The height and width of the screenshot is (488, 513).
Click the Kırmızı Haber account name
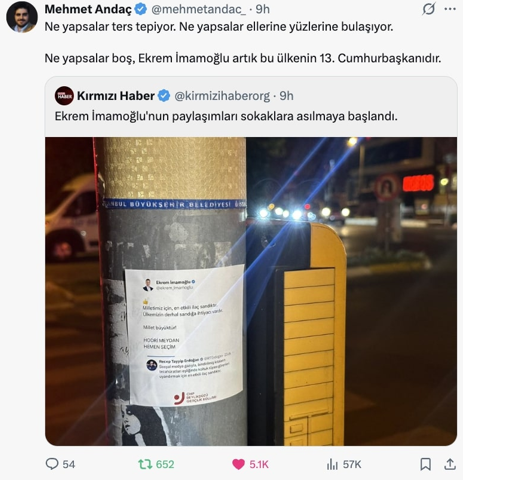click(x=116, y=96)
